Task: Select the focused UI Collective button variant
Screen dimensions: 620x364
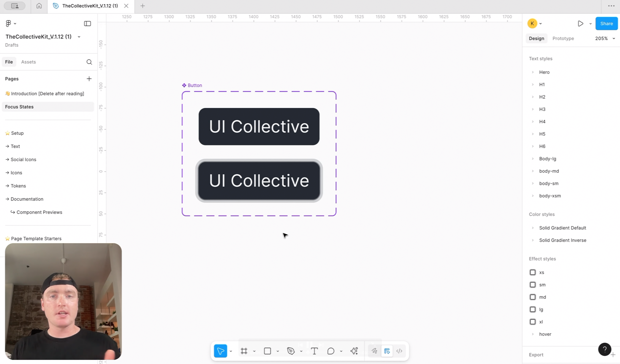Action: 259,181
